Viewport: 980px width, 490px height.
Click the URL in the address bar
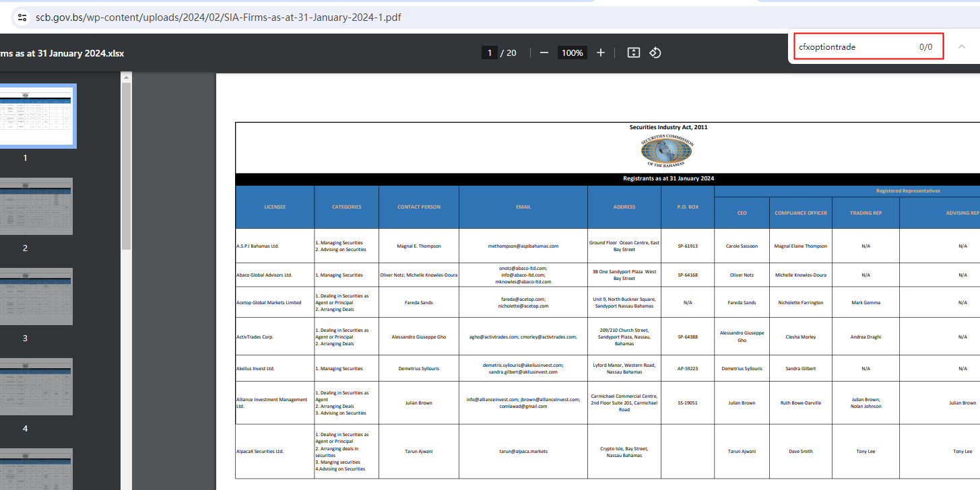pos(218,17)
